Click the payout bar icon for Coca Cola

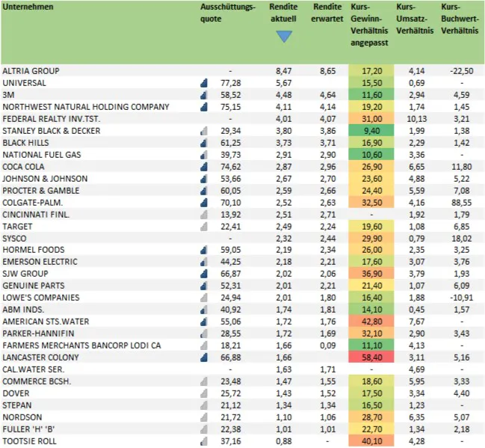pyautogui.click(x=203, y=167)
